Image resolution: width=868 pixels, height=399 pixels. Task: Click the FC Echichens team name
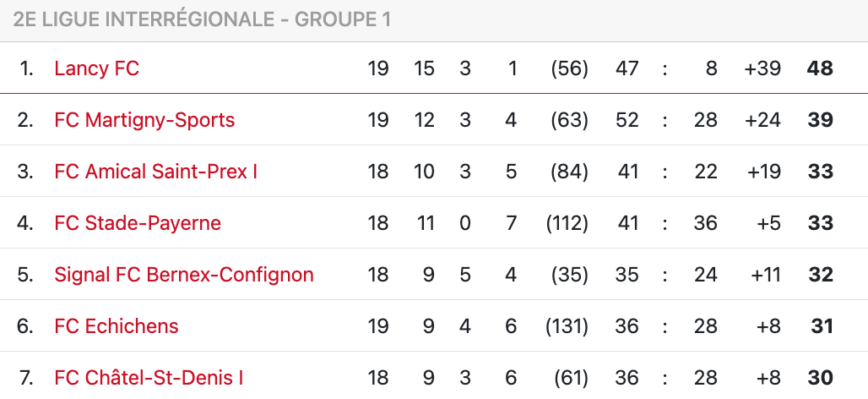(x=117, y=326)
